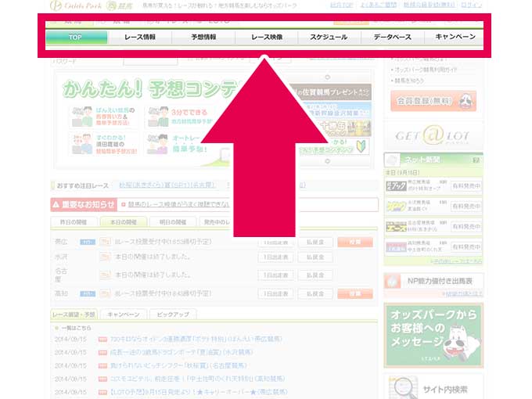Open the 一覧はこちら link
Viewport: 532px width, 399px height.
76,329
